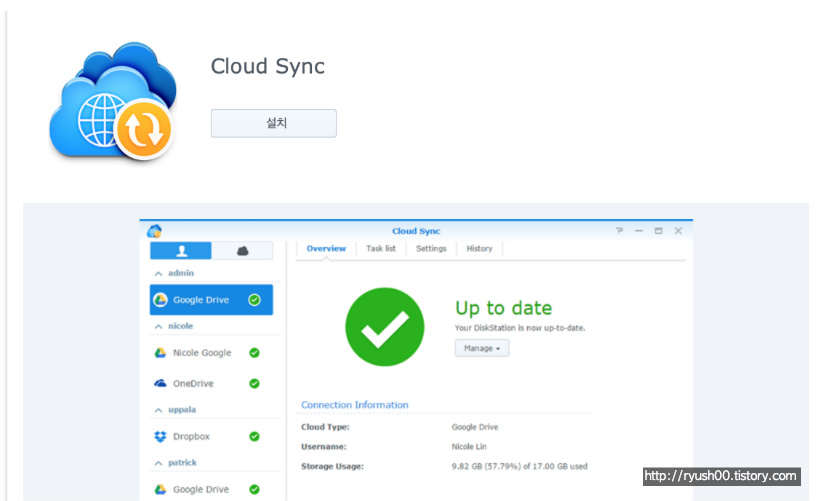Click the Nicole Google drive icon

coord(160,353)
